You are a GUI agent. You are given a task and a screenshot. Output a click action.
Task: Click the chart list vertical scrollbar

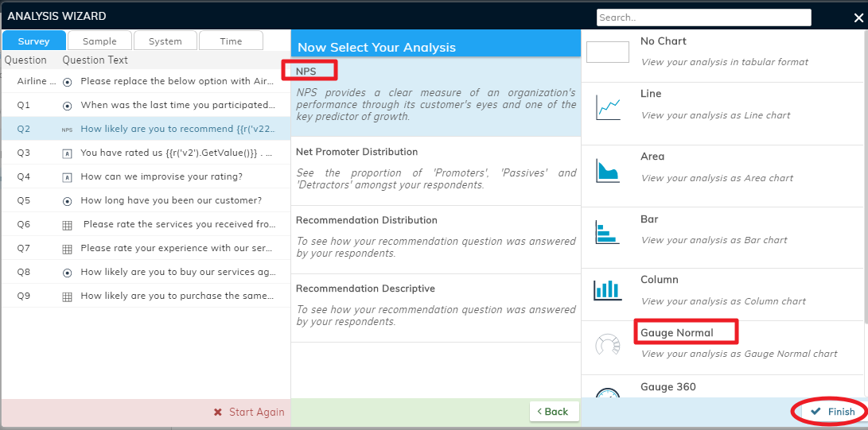tap(865, 177)
